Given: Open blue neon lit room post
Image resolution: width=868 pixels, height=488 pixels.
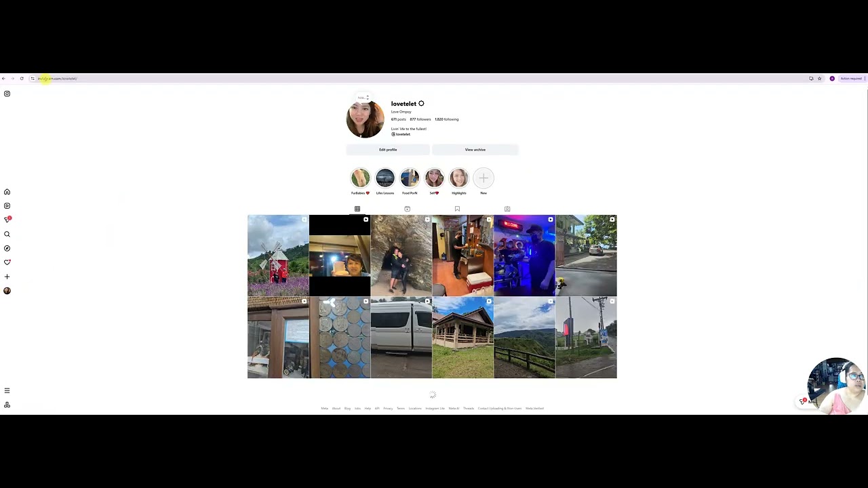Looking at the screenshot, I should point(524,256).
